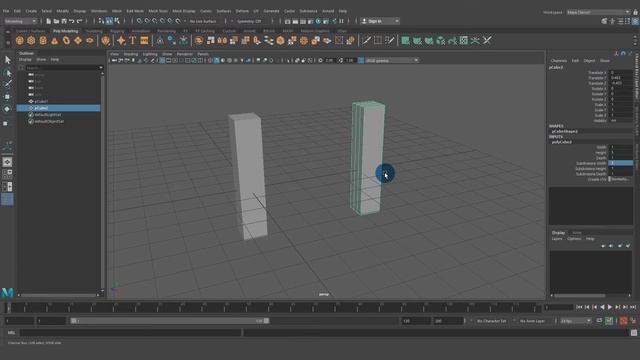Viewport: 640px width, 360px height.
Task: Click the Multi-Cut knife shelf icon
Action: [x=366, y=40]
